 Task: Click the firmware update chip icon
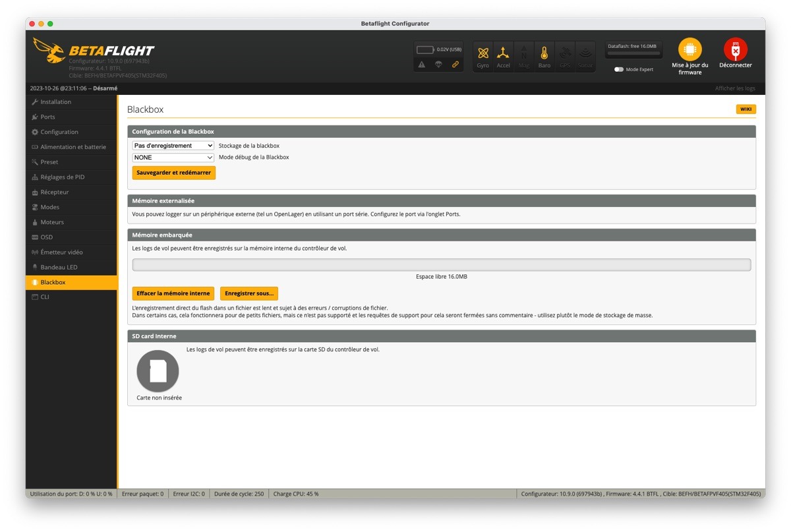pyautogui.click(x=690, y=49)
